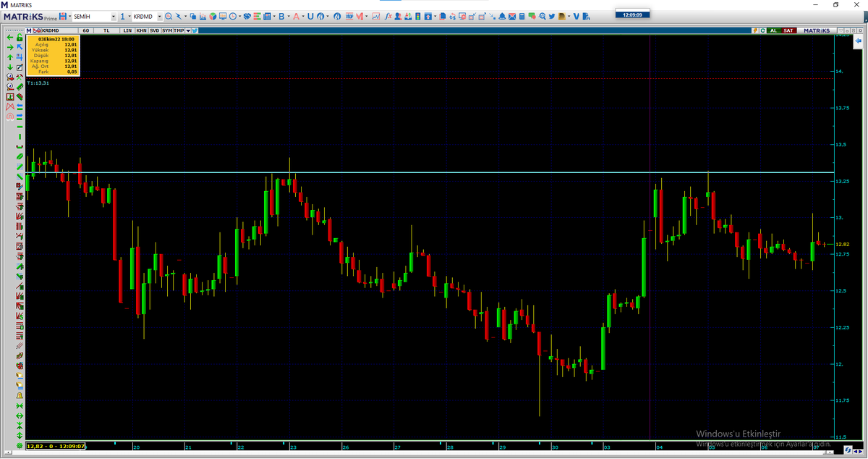The image size is (868, 459).
Task: Open the mail envelope icon
Action: [512, 16]
